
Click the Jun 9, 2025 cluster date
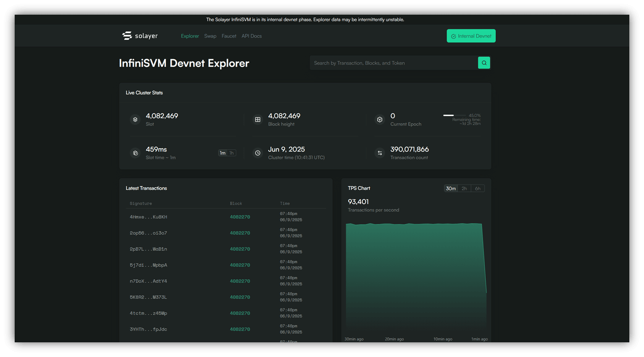(287, 150)
